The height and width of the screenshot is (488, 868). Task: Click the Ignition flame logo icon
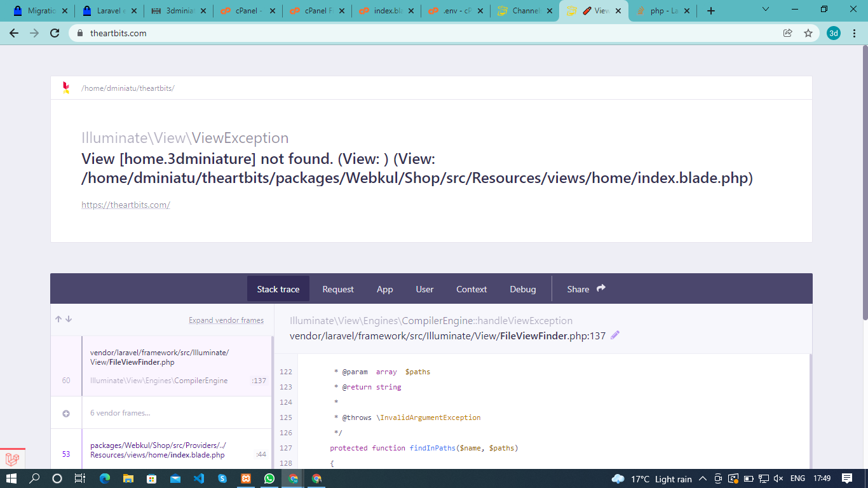[66, 88]
